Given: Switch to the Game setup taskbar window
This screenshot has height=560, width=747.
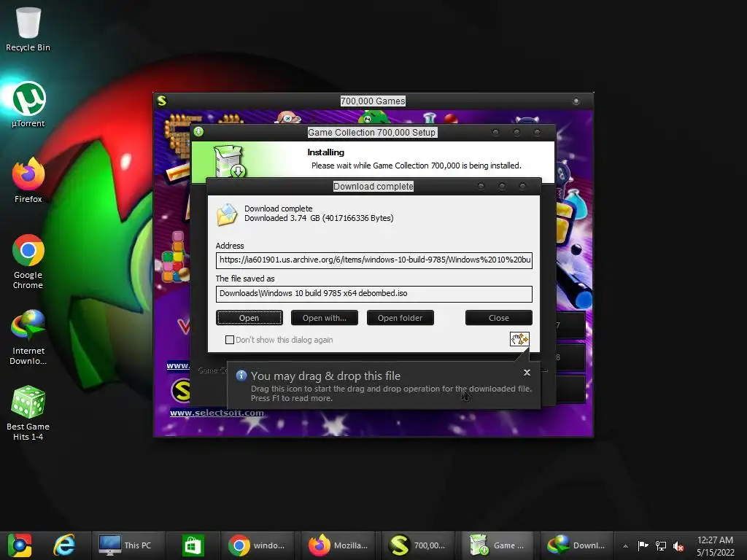Looking at the screenshot, I should coord(498,545).
